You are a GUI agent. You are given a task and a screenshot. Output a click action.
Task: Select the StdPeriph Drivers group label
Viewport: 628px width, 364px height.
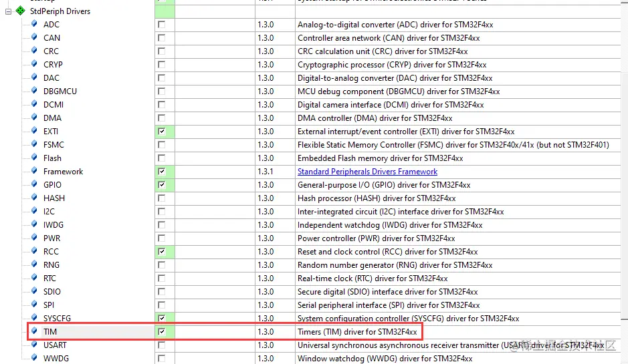tap(60, 11)
